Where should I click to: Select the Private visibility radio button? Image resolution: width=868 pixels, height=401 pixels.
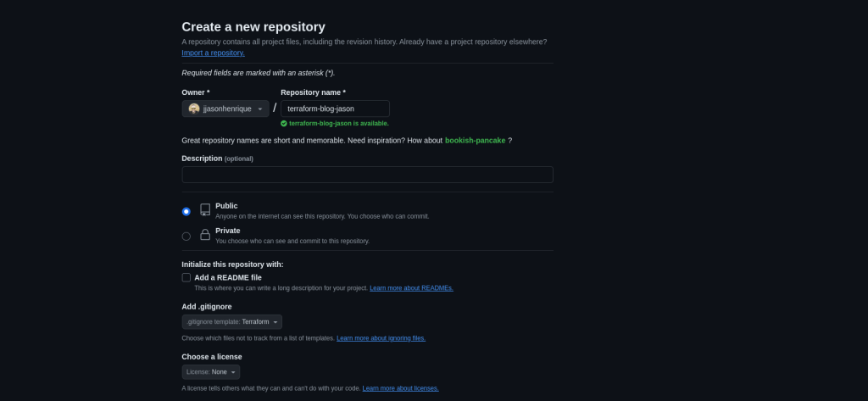[186, 237]
